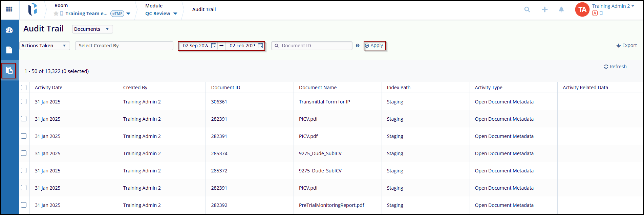Apply the audit trail filters
This screenshot has height=215, width=644.
[374, 46]
